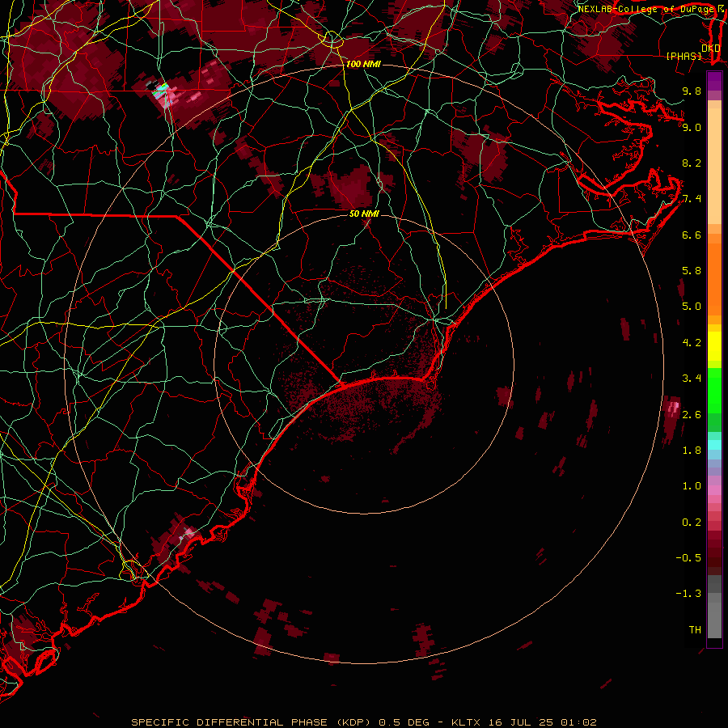The image size is (728, 728).
Task: Click the Specific Differential Phase caption at bottom
Action: 363,722
